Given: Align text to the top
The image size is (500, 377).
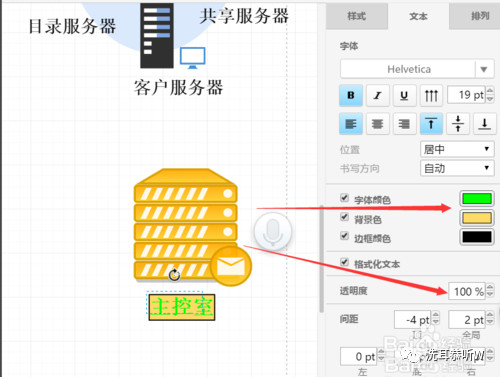Looking at the screenshot, I should pyautogui.click(x=431, y=124).
